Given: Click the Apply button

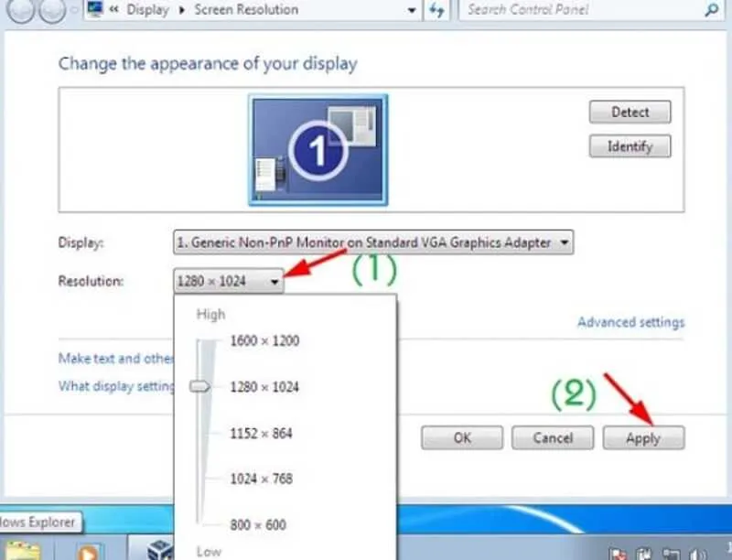Looking at the screenshot, I should click(644, 437).
